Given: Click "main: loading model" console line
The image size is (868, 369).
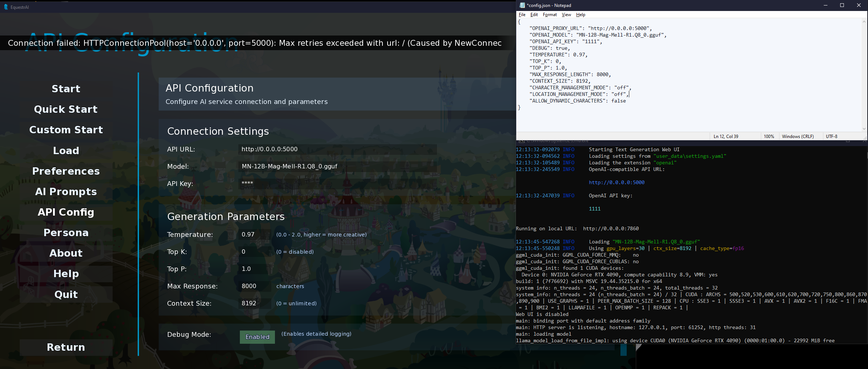Looking at the screenshot, I should click(544, 334).
